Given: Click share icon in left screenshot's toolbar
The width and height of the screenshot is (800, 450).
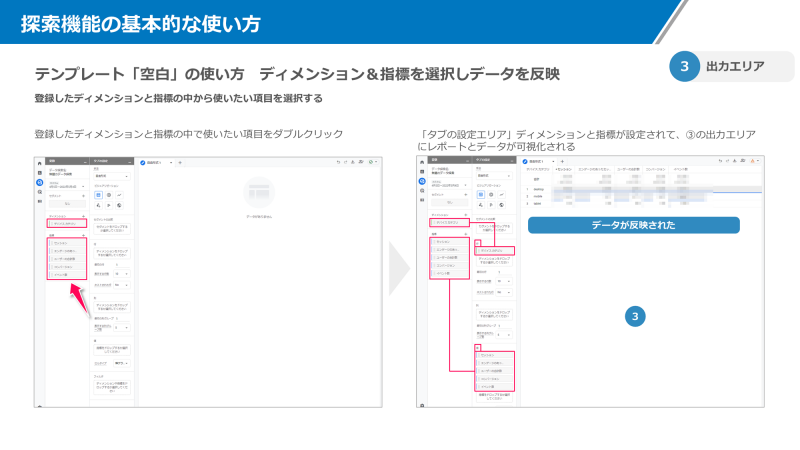Looking at the screenshot, I should [360, 161].
